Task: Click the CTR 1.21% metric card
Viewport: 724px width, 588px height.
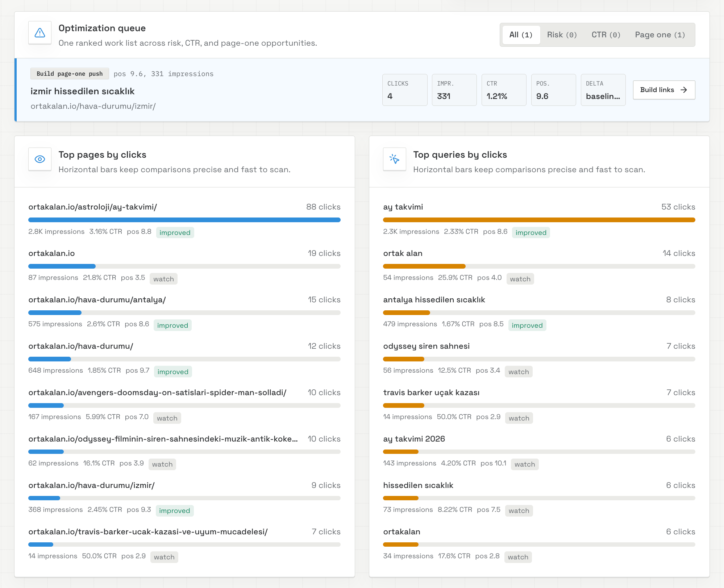Action: [x=504, y=90]
